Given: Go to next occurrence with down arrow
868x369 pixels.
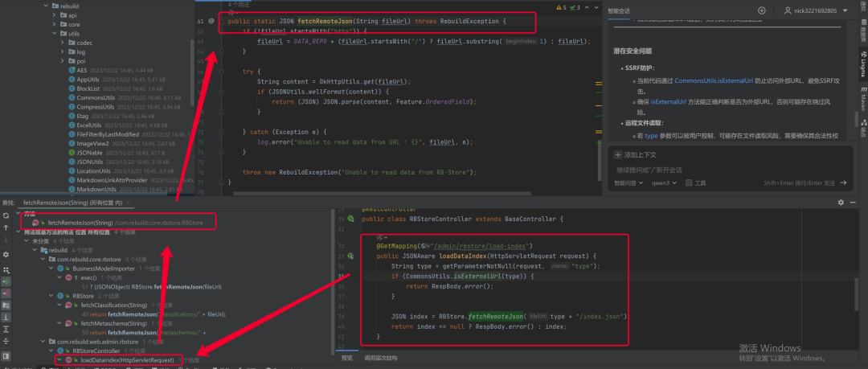Looking at the screenshot, I should tap(6, 240).
